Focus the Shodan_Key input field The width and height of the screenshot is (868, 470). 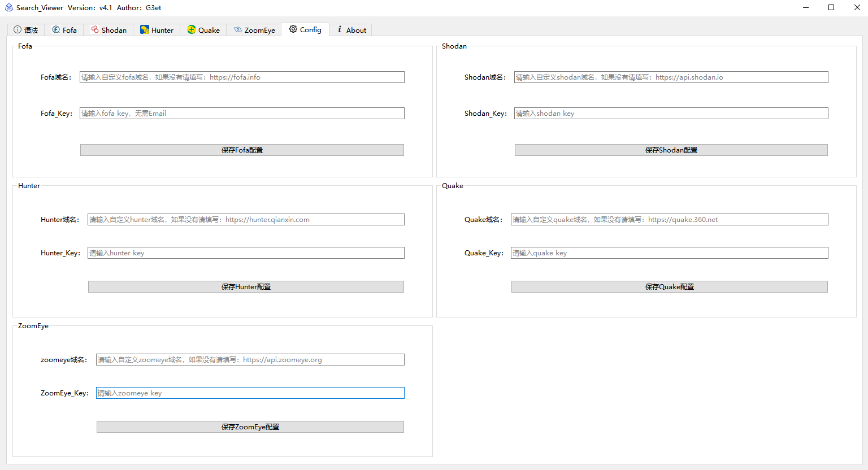(x=671, y=114)
